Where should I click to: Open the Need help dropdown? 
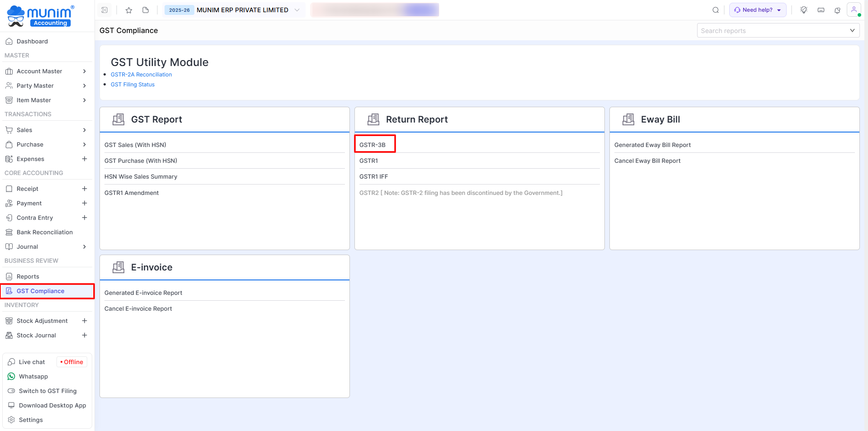[x=758, y=10]
